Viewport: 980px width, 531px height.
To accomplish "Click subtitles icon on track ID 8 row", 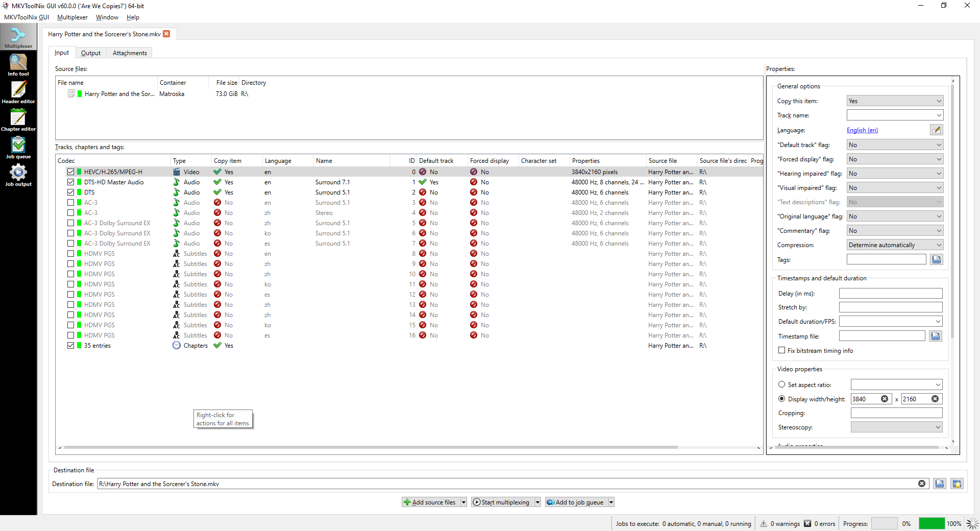I will tap(177, 254).
